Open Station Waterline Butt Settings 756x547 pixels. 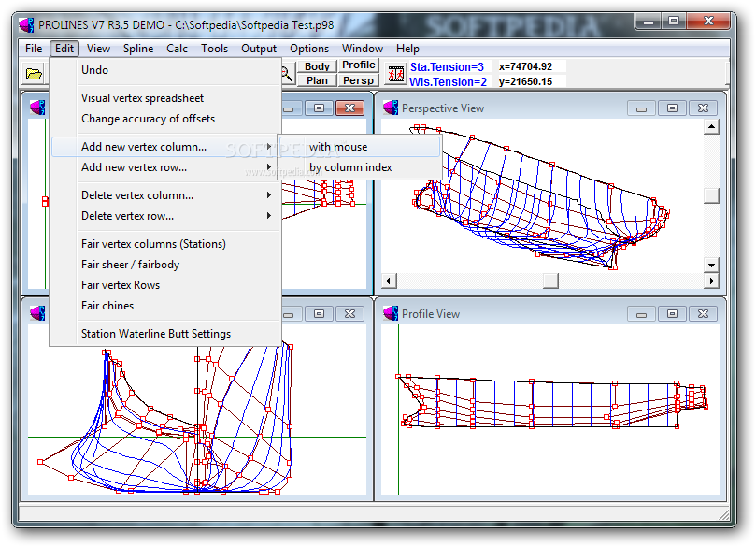(165, 334)
